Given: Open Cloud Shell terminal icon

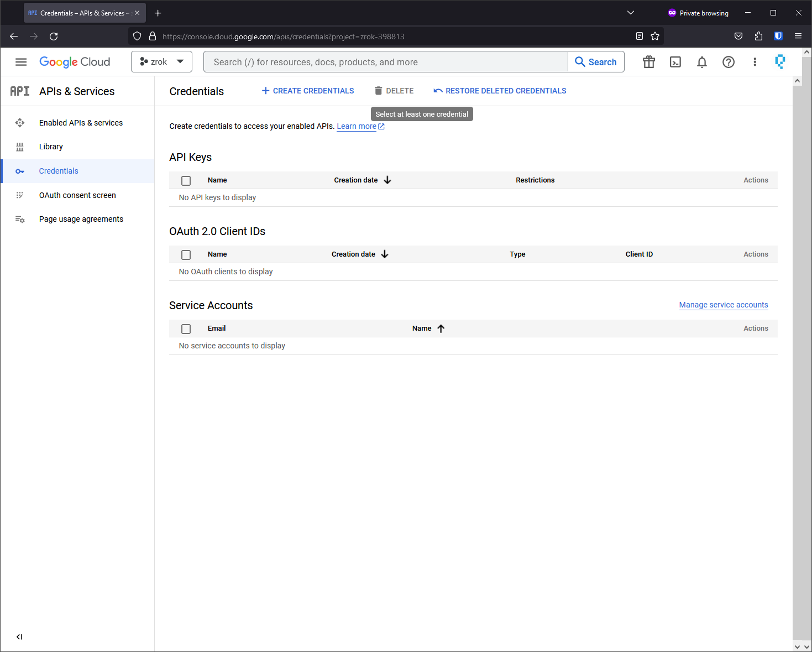Looking at the screenshot, I should [x=675, y=62].
